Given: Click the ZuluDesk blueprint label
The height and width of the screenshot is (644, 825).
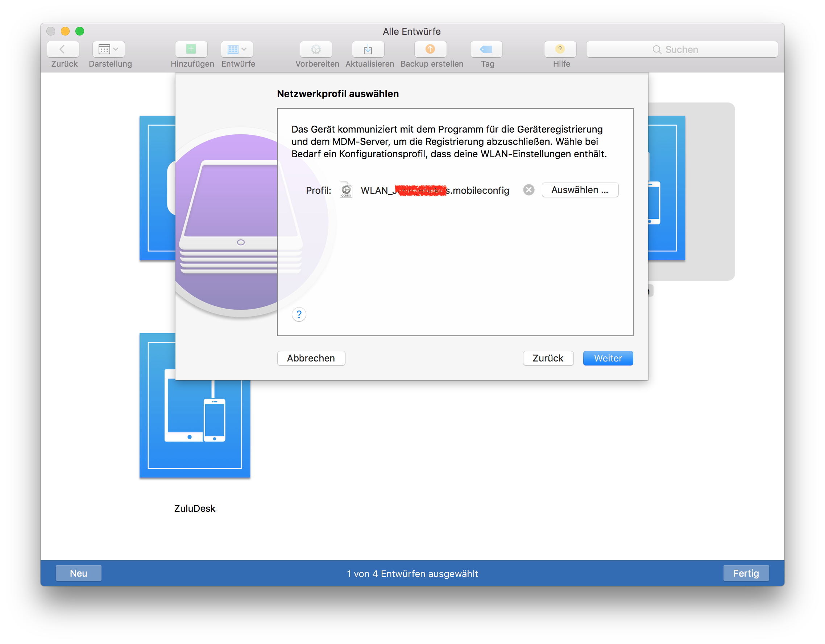Looking at the screenshot, I should point(195,509).
